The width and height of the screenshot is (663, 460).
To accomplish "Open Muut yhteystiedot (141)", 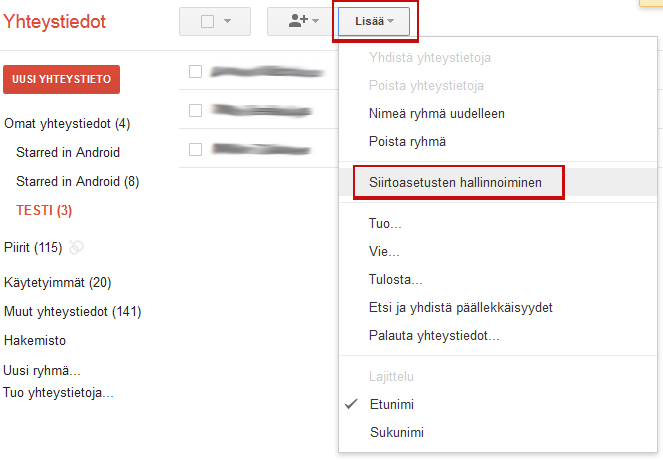I will (x=72, y=312).
